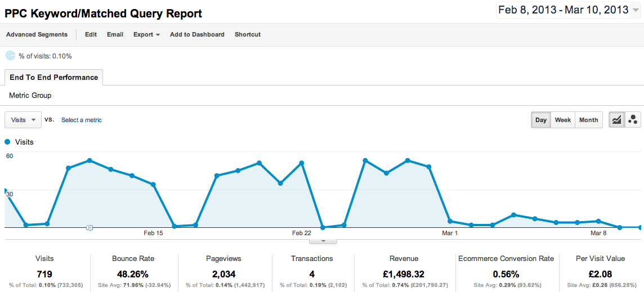Click the Revenue £1,498.32 scorecard
Screen dimensions: 644x292
point(404,274)
